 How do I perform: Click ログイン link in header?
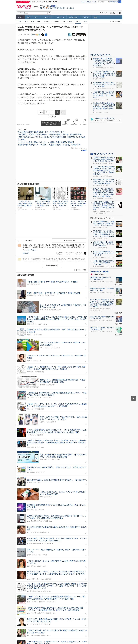click(42, 8)
